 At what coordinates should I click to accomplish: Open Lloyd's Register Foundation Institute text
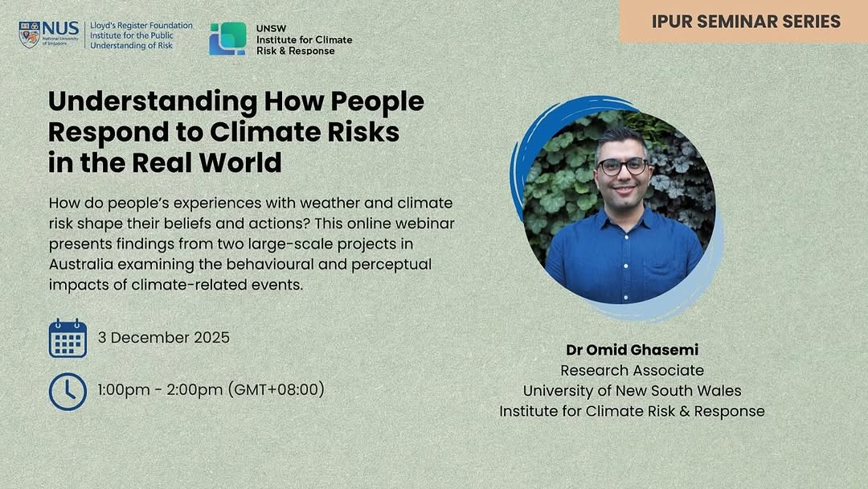coord(141,35)
